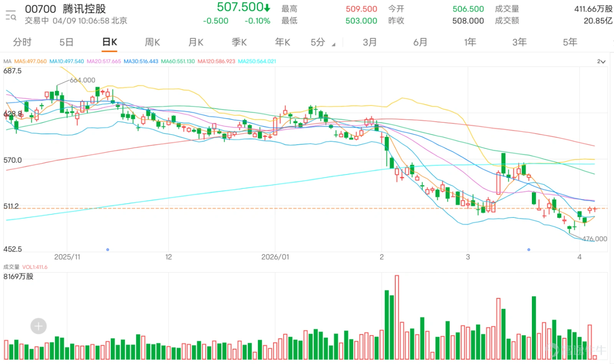Click the MA120:586.923 indicator label
614x364 pixels.
click(216, 61)
